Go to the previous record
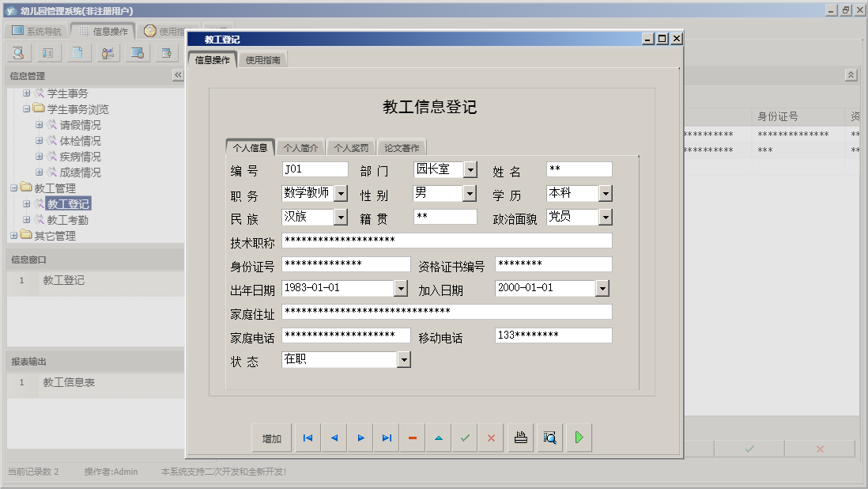This screenshot has height=489, width=868. 334,437
